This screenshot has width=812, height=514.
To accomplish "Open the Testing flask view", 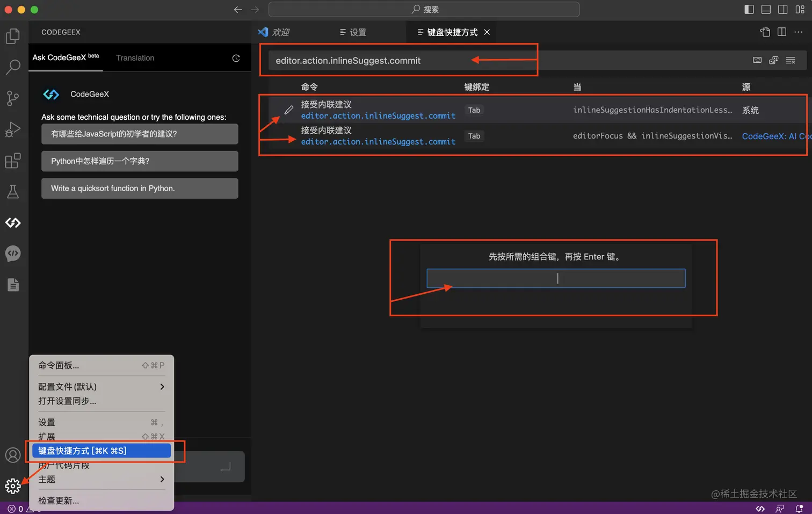I will point(13,192).
